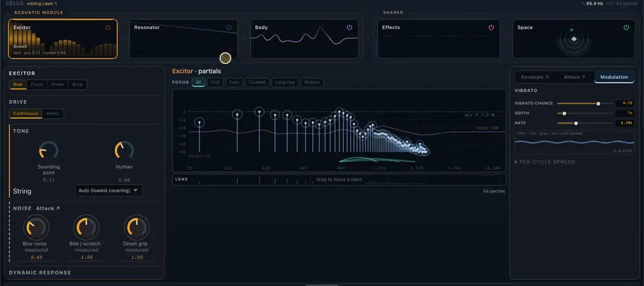This screenshot has width=644, height=286.
Task: Select the Resonator module card
Action: point(183,39)
